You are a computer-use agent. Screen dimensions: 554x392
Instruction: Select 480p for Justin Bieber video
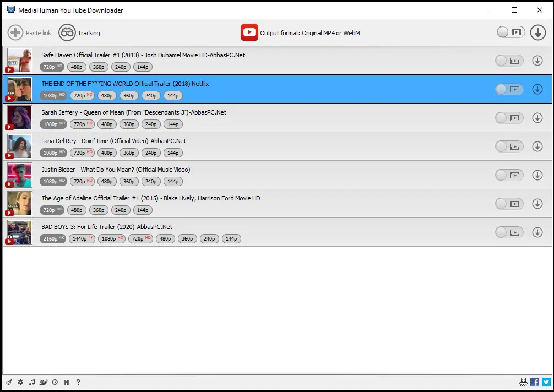(107, 182)
